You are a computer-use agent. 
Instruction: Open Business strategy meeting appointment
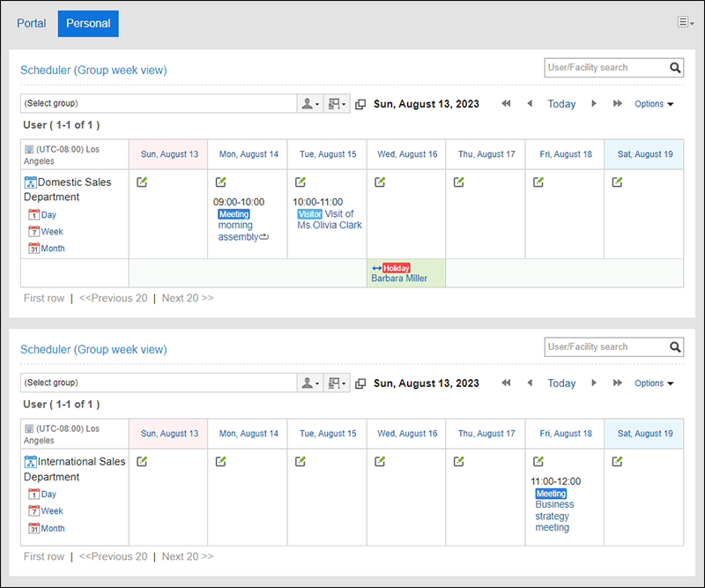point(554,510)
